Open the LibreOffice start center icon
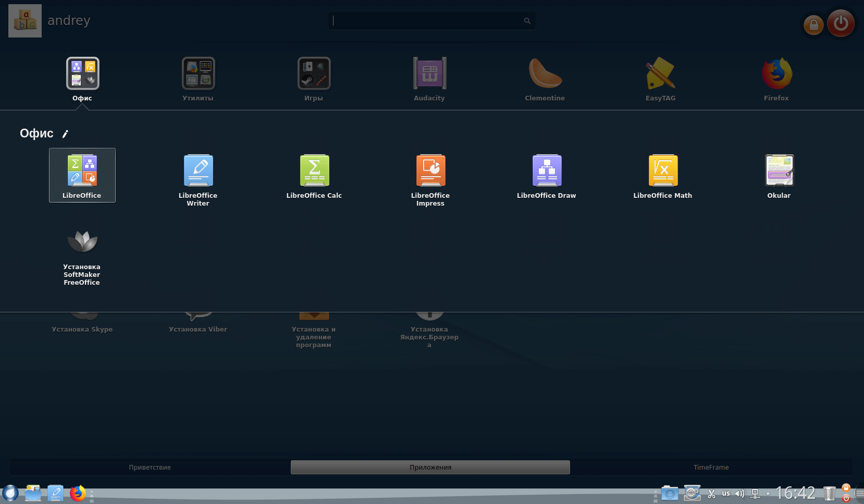 [82, 171]
